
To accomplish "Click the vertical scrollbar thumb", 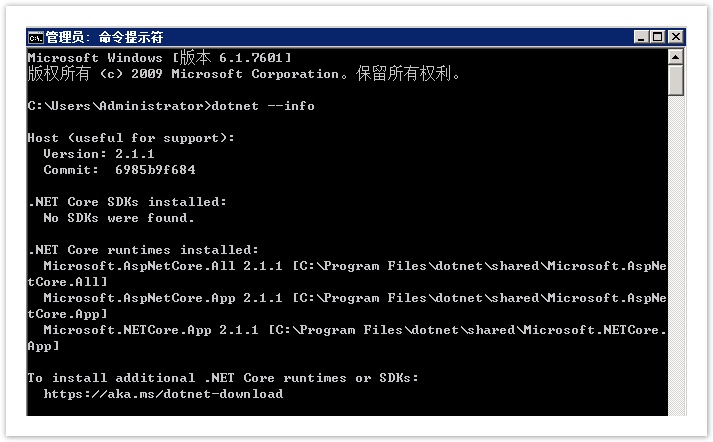I will pyautogui.click(x=676, y=80).
